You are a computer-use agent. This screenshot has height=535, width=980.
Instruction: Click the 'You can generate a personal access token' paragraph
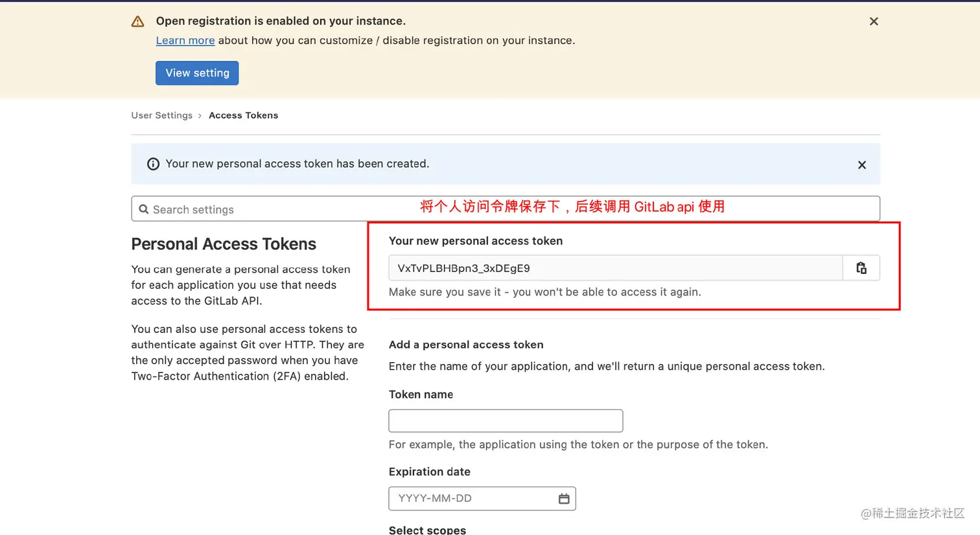240,285
